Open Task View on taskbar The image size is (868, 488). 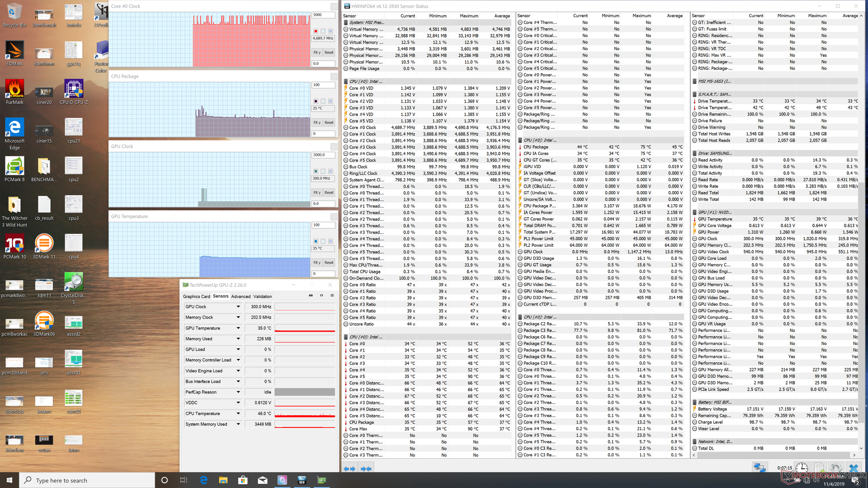(184, 480)
